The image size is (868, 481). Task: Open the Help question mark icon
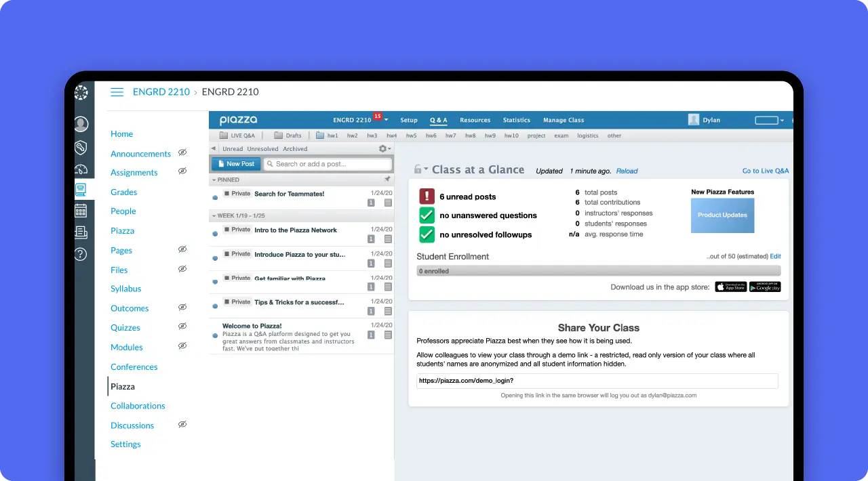click(x=81, y=254)
